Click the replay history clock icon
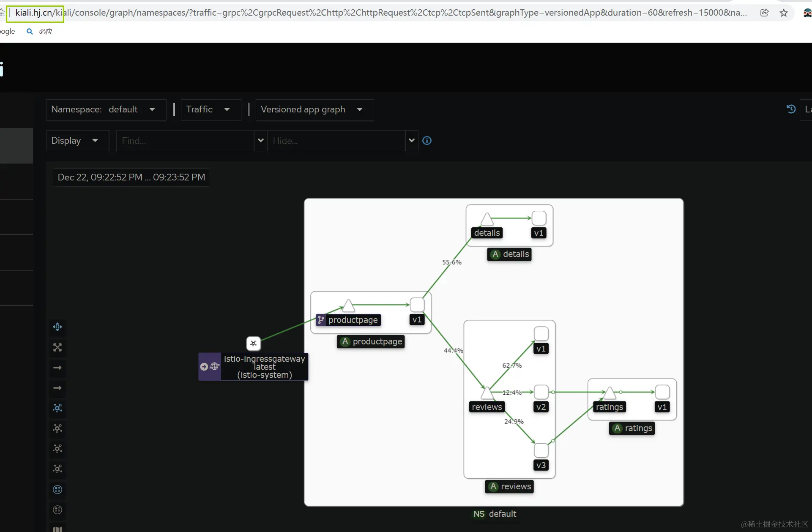The image size is (812, 532). (791, 109)
